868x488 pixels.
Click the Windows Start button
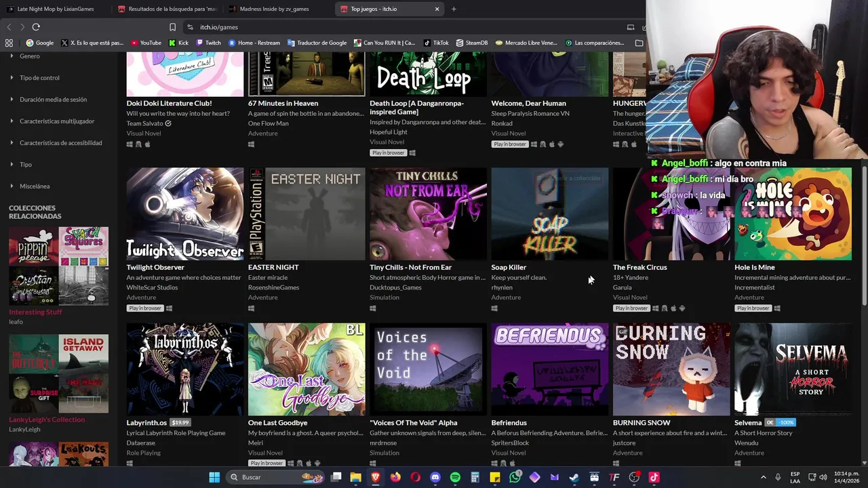tap(214, 477)
